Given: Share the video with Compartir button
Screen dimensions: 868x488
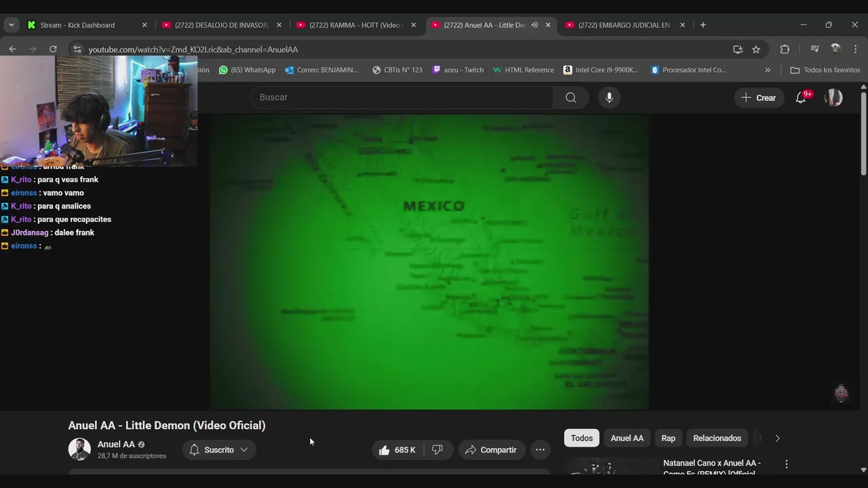Looking at the screenshot, I should point(491,450).
